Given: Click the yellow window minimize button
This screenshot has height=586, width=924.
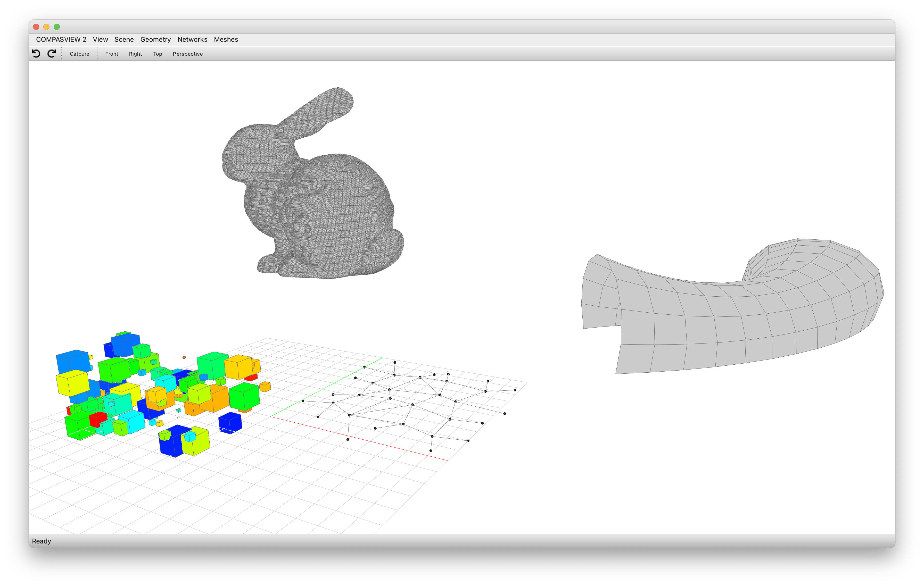Looking at the screenshot, I should 46,27.
